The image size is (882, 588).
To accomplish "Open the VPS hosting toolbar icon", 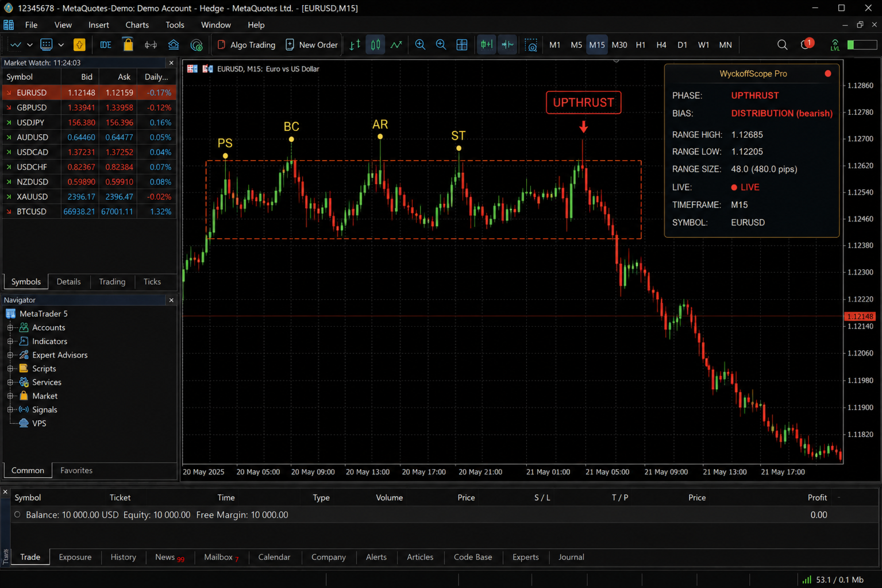I will tap(174, 45).
